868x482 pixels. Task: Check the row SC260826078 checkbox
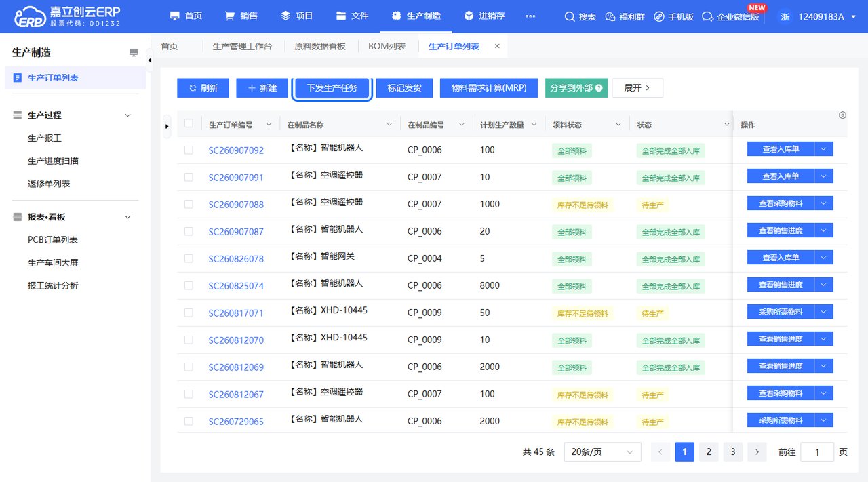tap(189, 258)
